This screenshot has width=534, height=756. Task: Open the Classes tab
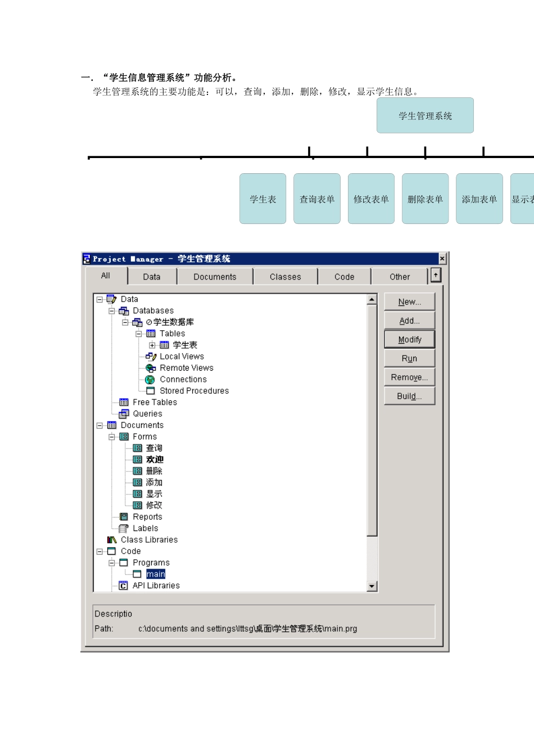286,277
